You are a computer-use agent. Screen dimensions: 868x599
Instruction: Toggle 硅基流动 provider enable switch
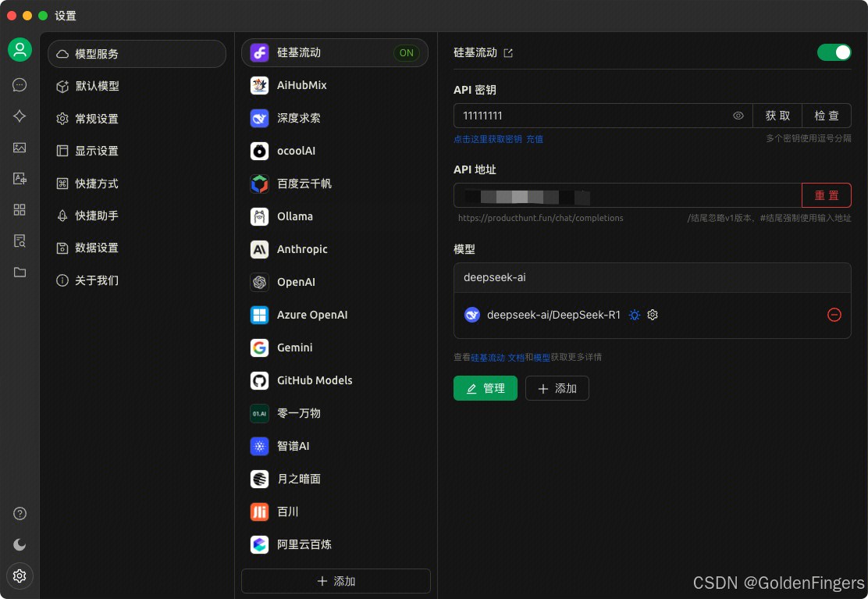[834, 52]
